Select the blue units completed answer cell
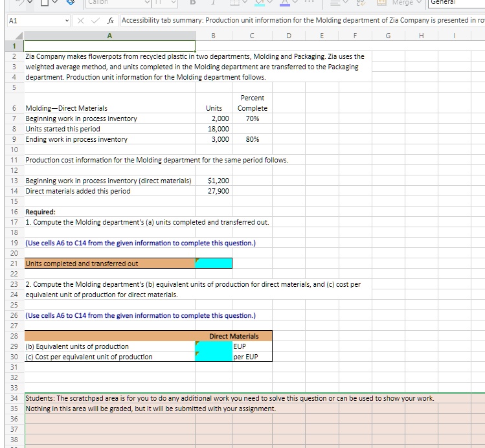 pos(214,263)
